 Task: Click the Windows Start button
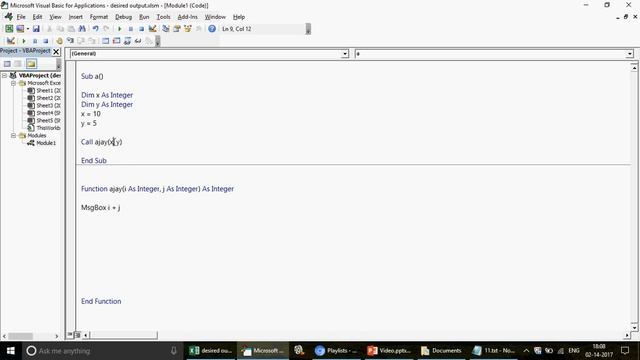[x=11, y=351]
